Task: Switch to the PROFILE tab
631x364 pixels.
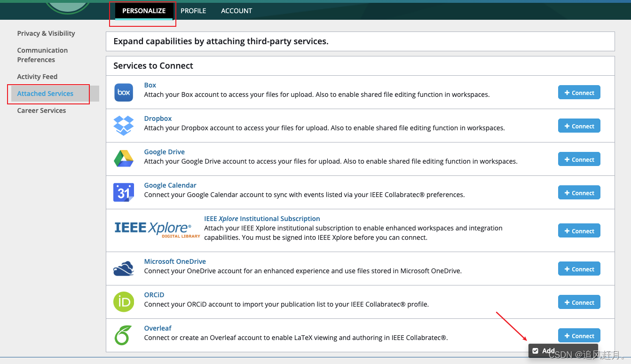Action: [x=193, y=10]
